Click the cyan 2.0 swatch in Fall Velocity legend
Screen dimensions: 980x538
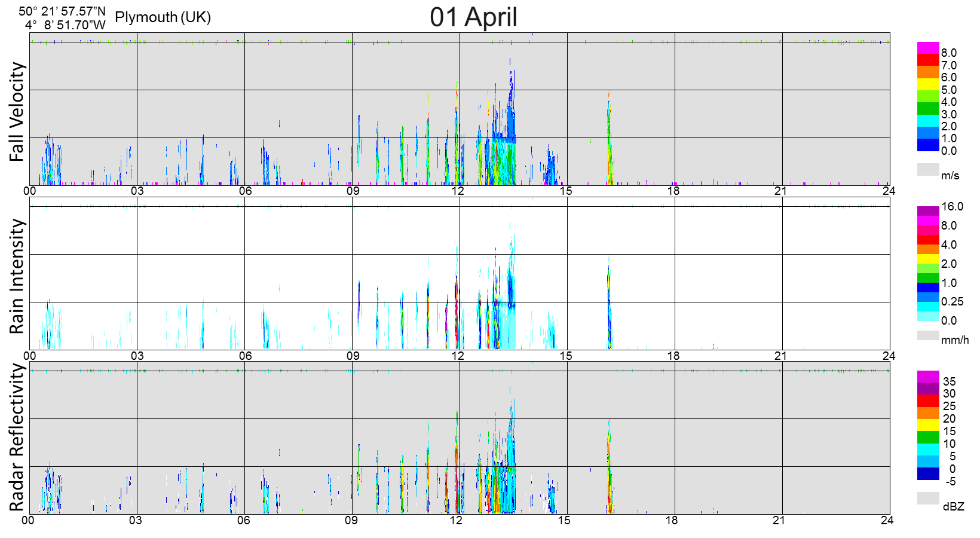click(x=928, y=121)
